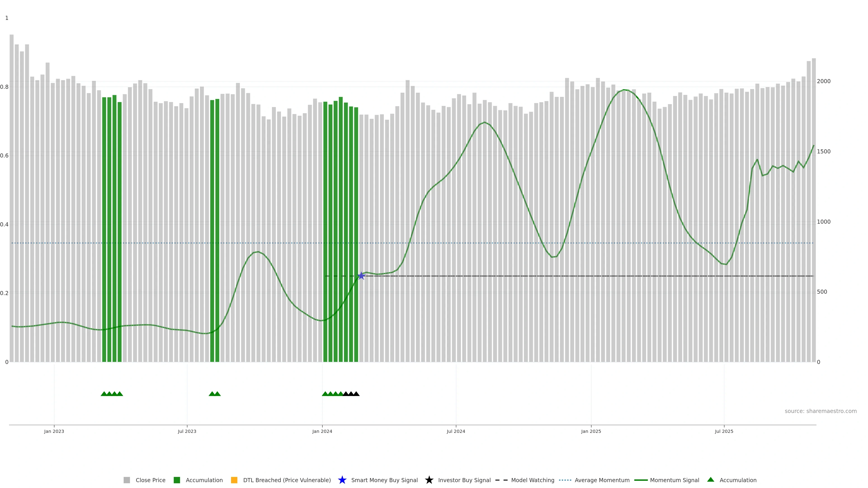Toggle the Close Price series label
This screenshot has width=868, height=488.
pyautogui.click(x=150, y=480)
